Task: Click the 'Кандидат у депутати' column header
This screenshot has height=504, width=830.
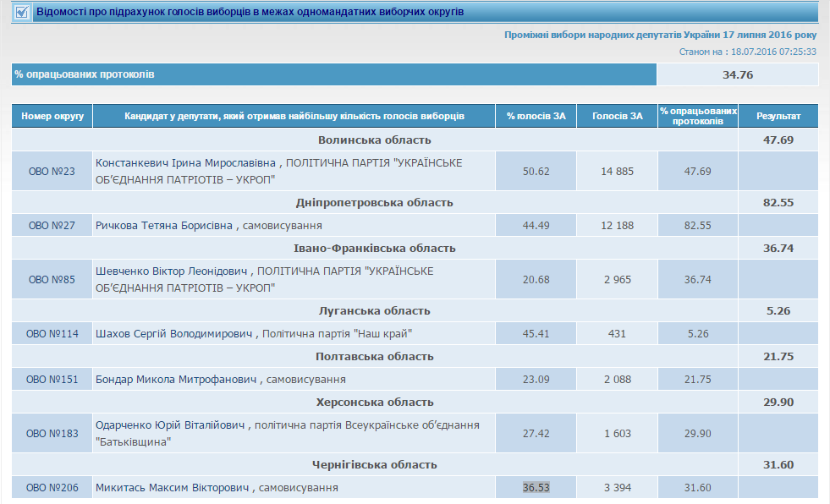Action: coord(294,116)
